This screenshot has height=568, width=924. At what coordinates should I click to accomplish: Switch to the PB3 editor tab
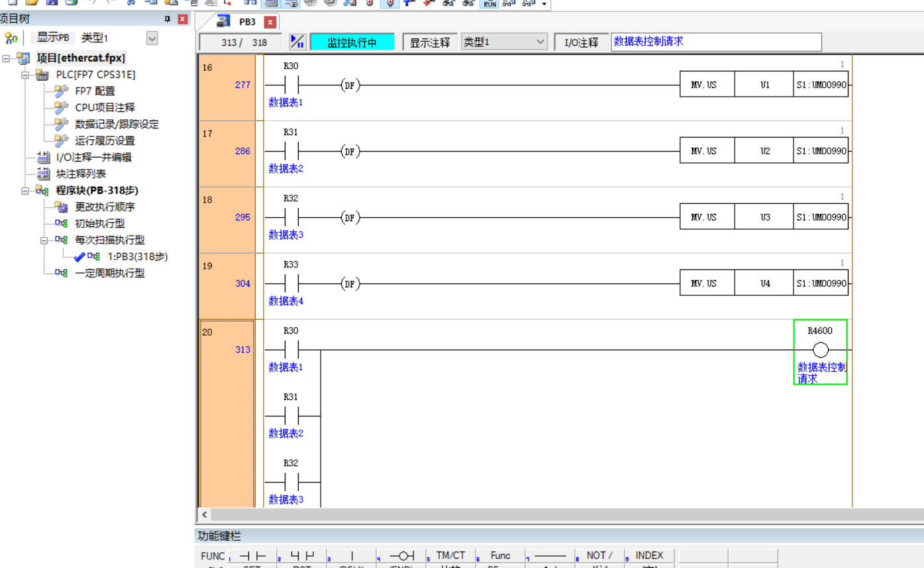coord(246,22)
